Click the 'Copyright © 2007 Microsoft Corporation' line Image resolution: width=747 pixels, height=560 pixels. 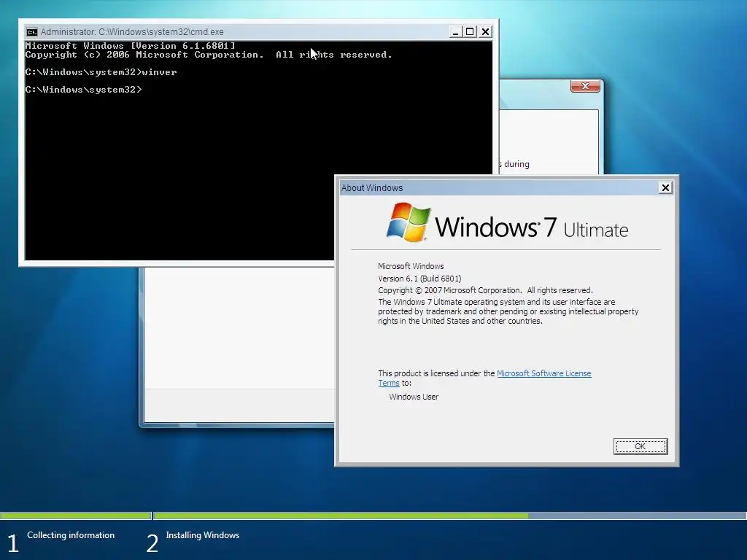click(x=485, y=290)
